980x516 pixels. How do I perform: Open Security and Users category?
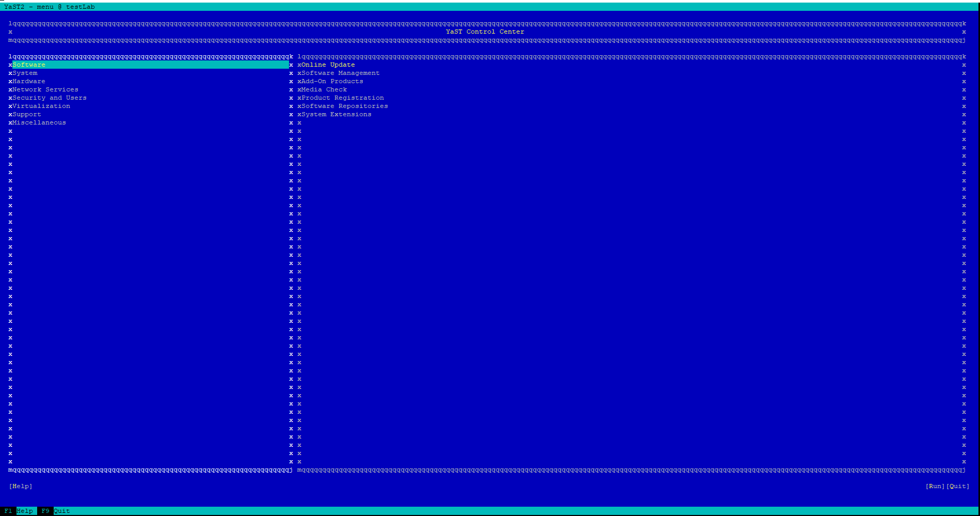50,98
